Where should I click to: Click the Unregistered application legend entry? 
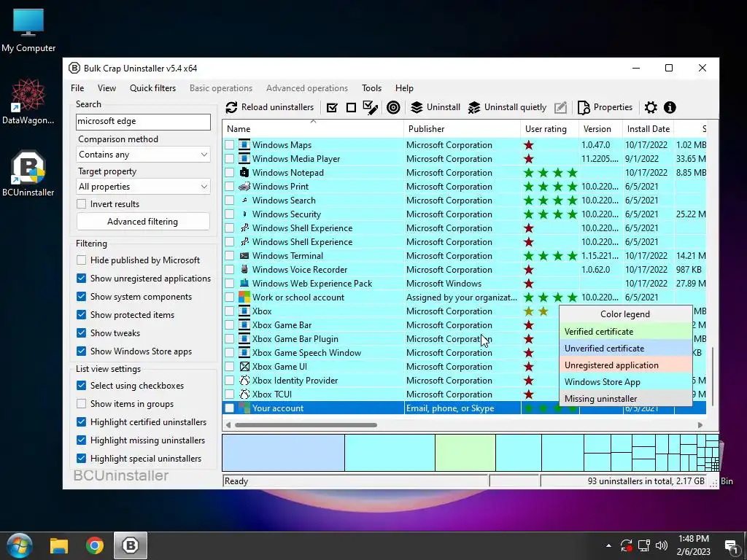click(625, 365)
